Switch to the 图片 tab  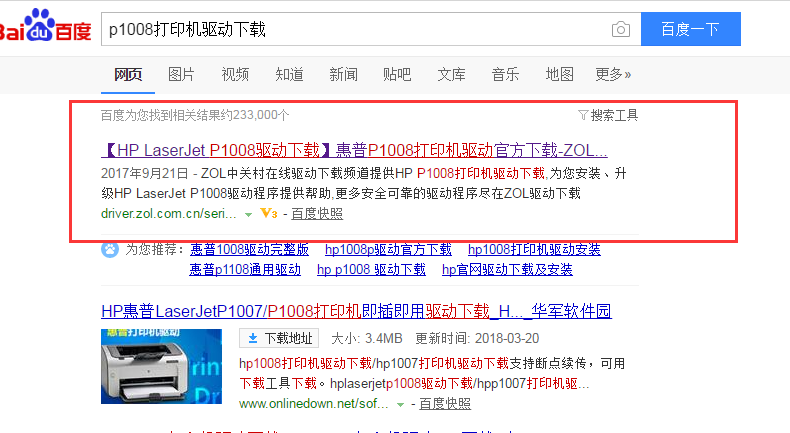coord(181,74)
